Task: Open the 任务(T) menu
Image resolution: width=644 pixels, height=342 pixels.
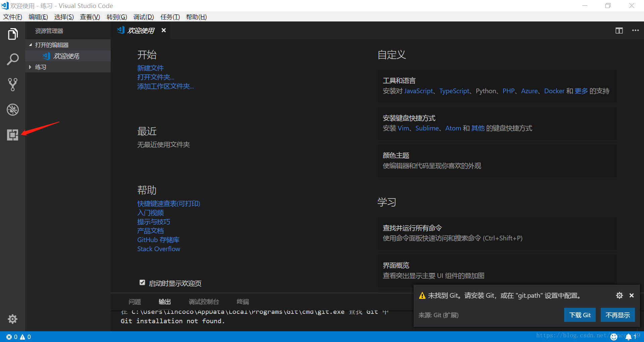Action: (170, 17)
